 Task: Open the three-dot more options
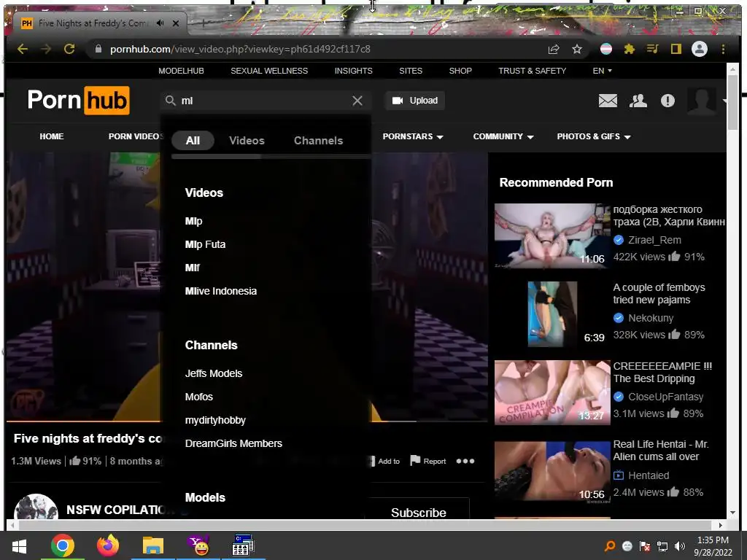pos(465,461)
